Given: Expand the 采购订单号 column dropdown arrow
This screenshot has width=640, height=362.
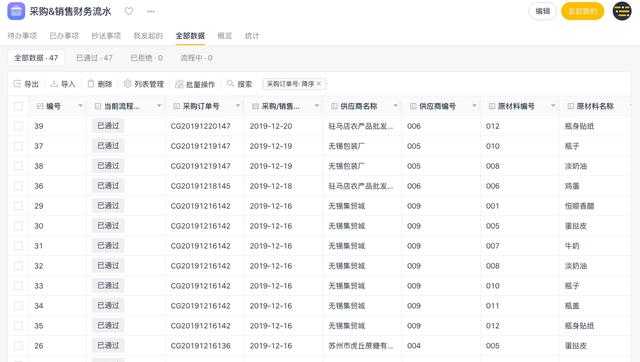Looking at the screenshot, I should coord(238,106).
